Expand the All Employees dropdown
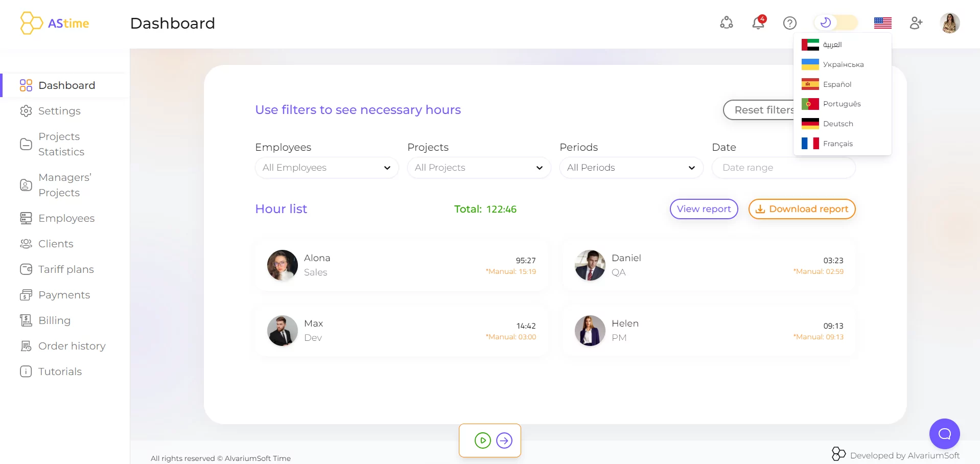Image resolution: width=980 pixels, height=464 pixels. tap(326, 168)
